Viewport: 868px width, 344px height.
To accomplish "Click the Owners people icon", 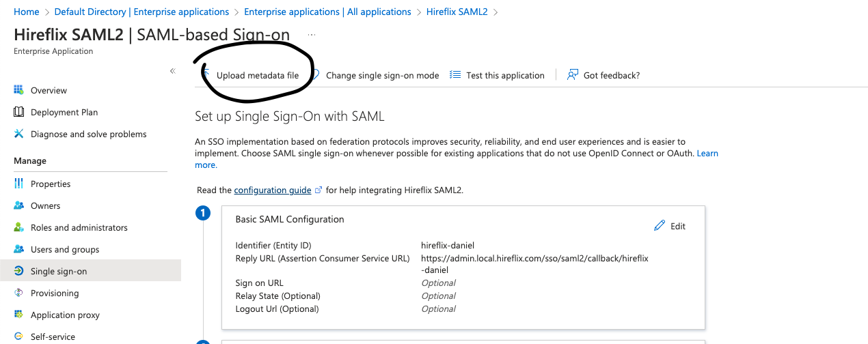I will 18,205.
